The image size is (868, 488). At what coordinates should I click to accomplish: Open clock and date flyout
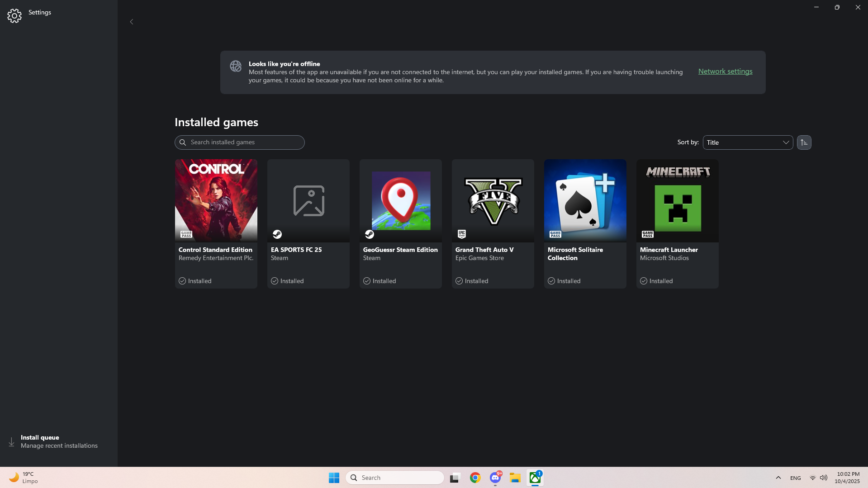[848, 478]
